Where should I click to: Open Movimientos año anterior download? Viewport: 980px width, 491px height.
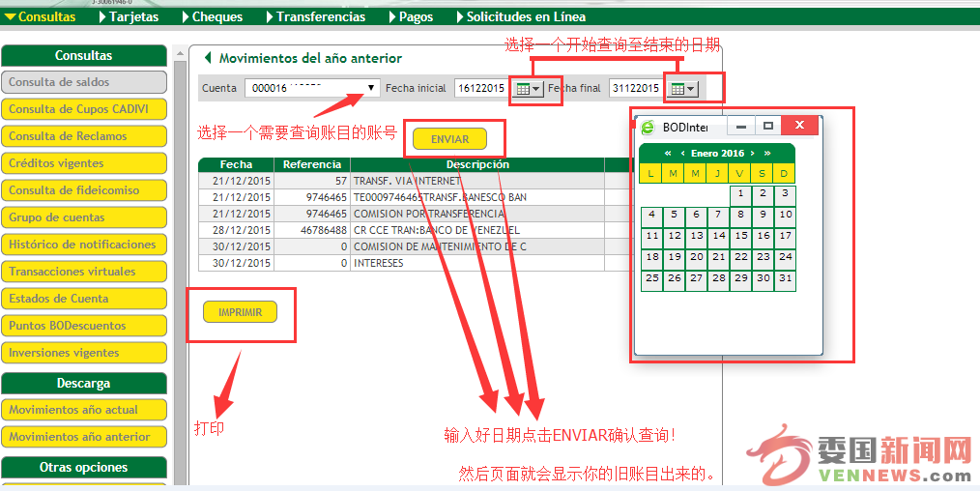(x=84, y=437)
